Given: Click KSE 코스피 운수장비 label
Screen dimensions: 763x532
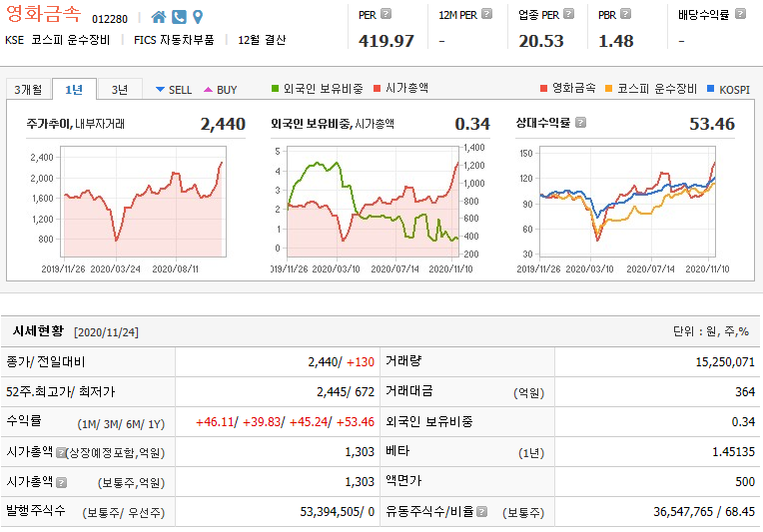Looking at the screenshot, I should pyautogui.click(x=57, y=40).
